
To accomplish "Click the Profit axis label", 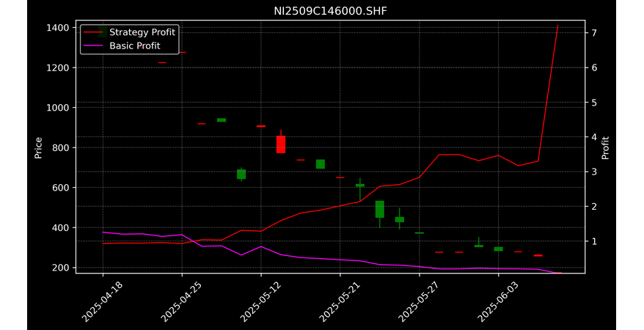I will point(605,147).
